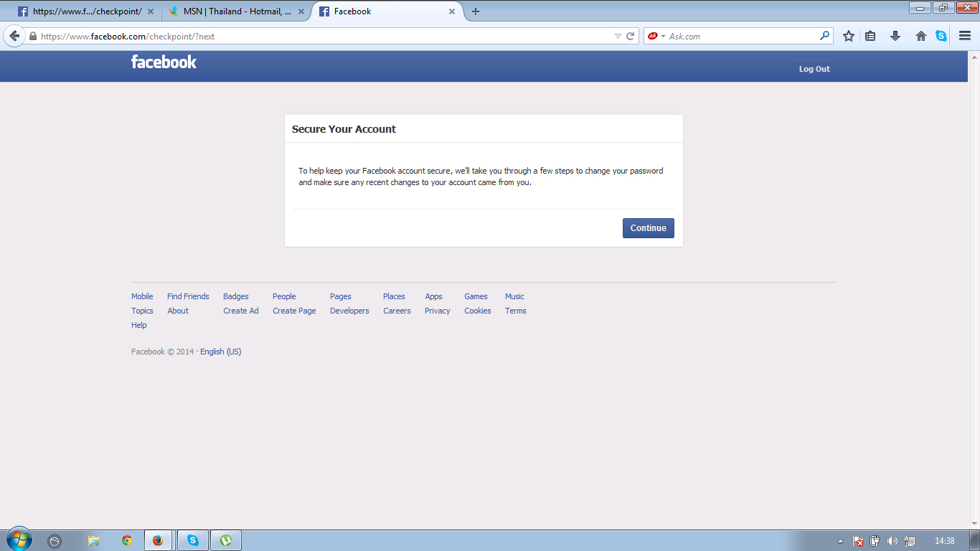Close the MSN Thailand Hotmail tab
This screenshot has width=980, height=551.
pos(301,11)
